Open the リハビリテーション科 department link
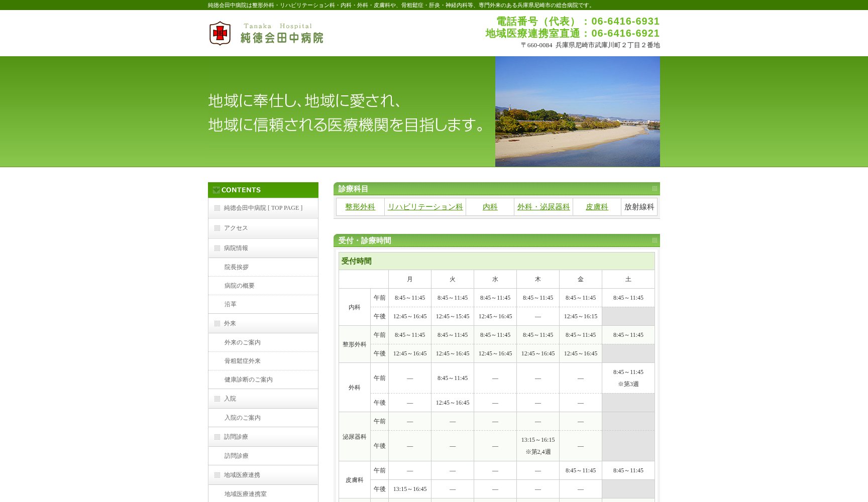The width and height of the screenshot is (868, 502). click(x=425, y=206)
